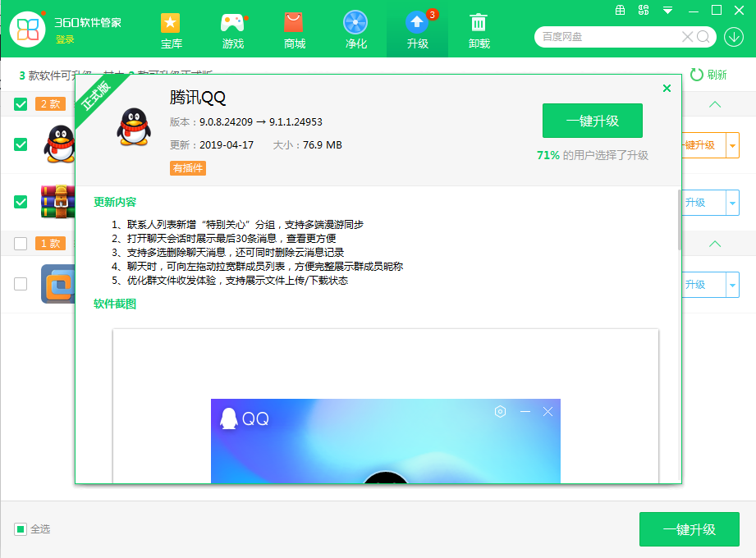Image resolution: width=756 pixels, height=558 pixels.
Task: Open the orange dropdown arrow in QQ row
Action: (732, 145)
